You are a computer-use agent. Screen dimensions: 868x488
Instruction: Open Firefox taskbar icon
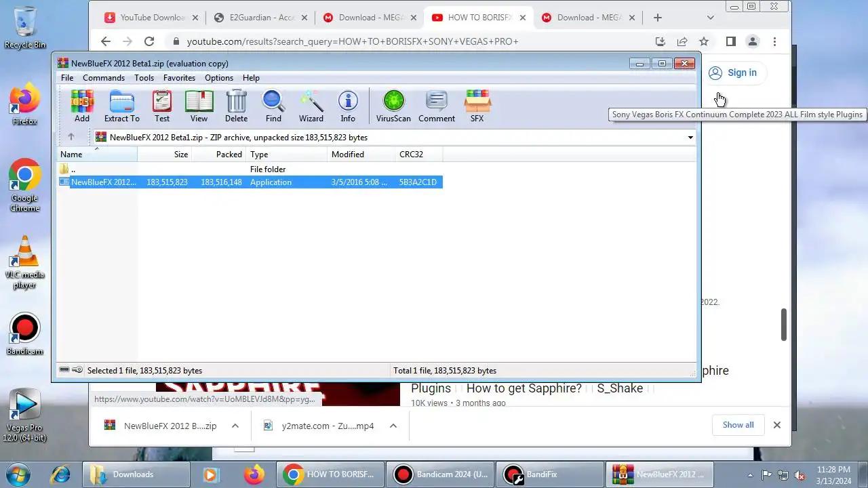click(254, 474)
